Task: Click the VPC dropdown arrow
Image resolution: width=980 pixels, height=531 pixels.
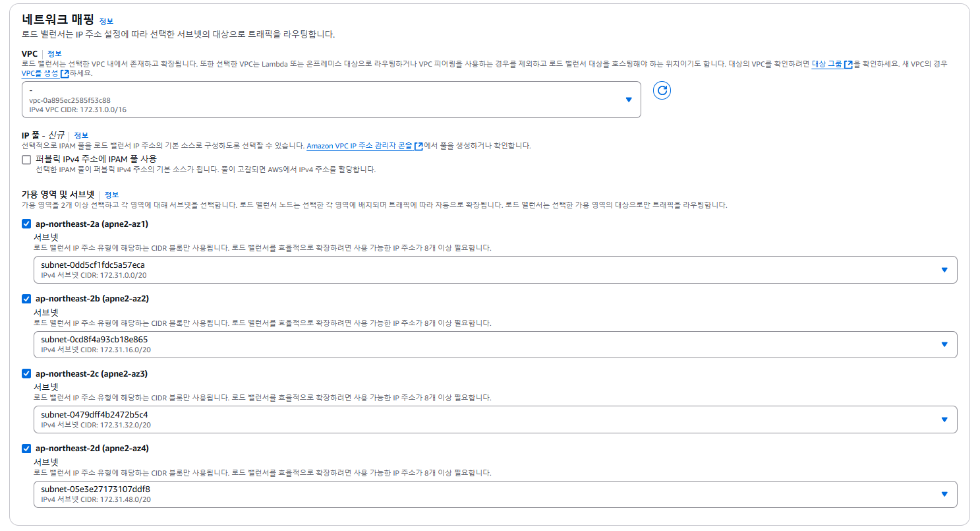Action: pyautogui.click(x=628, y=100)
